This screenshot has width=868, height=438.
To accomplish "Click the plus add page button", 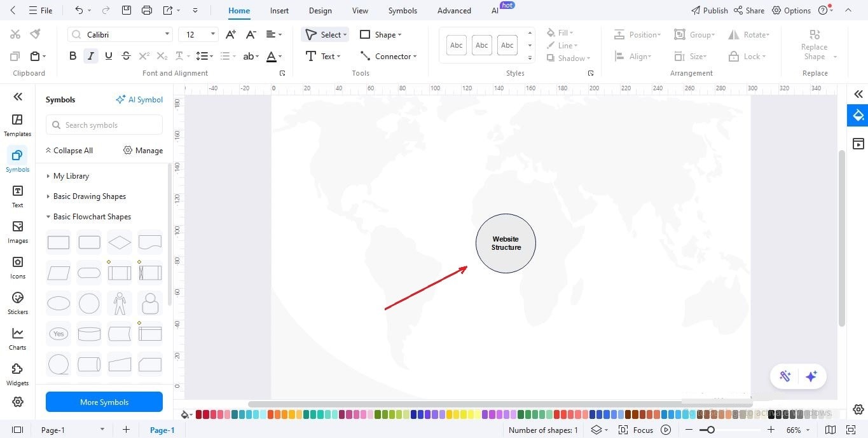I will 126,430.
